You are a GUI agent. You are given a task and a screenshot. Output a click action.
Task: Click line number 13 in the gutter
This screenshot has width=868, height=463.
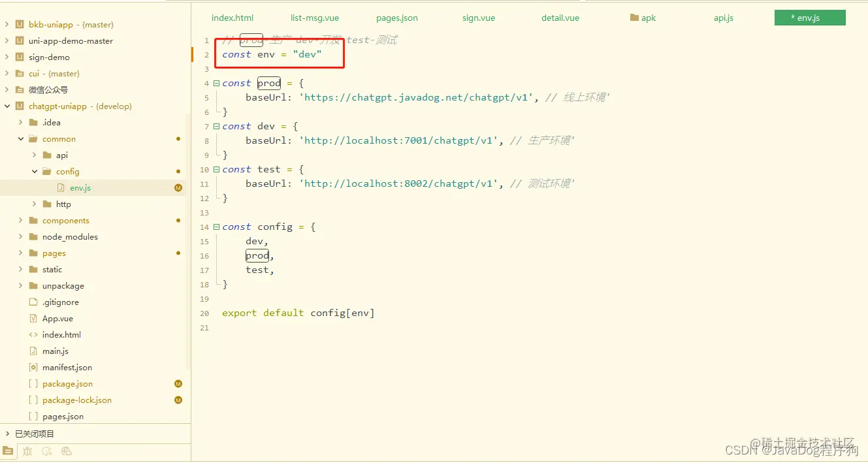click(x=205, y=212)
